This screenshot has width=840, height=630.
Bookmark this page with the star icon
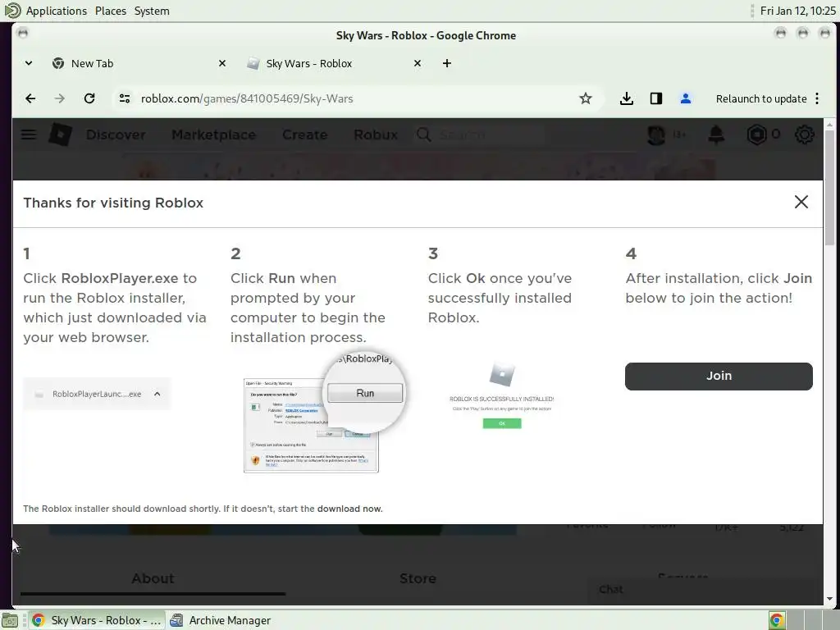pos(585,98)
